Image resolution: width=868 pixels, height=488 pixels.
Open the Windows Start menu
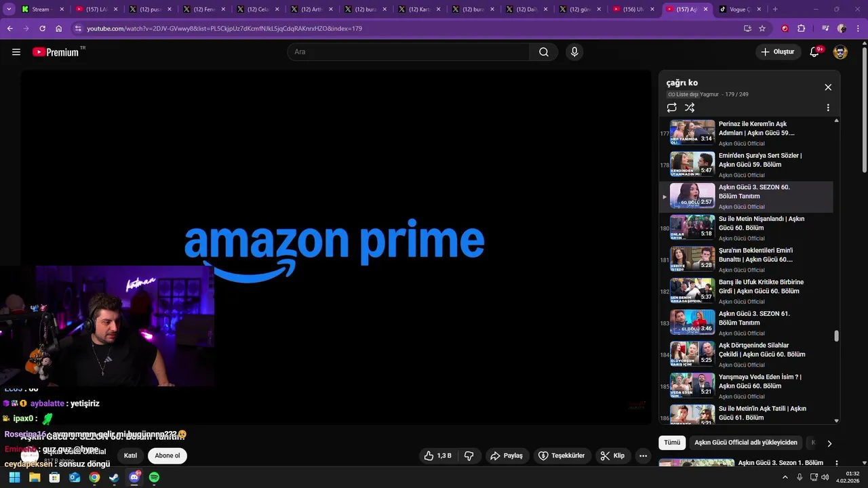14,477
